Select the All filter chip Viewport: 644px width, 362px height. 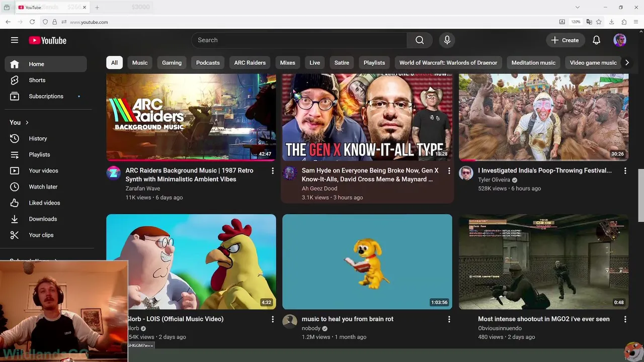(x=114, y=63)
